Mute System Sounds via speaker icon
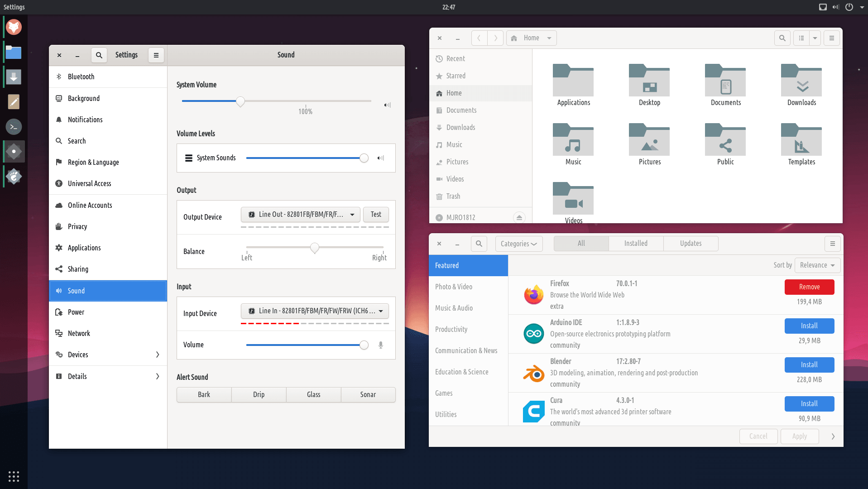Screen dimensions: 868x489 point(381,158)
